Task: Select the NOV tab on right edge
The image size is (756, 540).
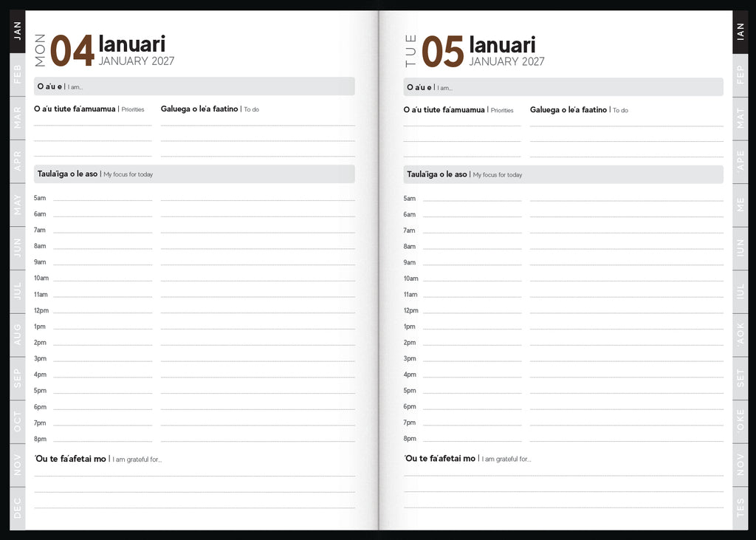Action: click(740, 465)
